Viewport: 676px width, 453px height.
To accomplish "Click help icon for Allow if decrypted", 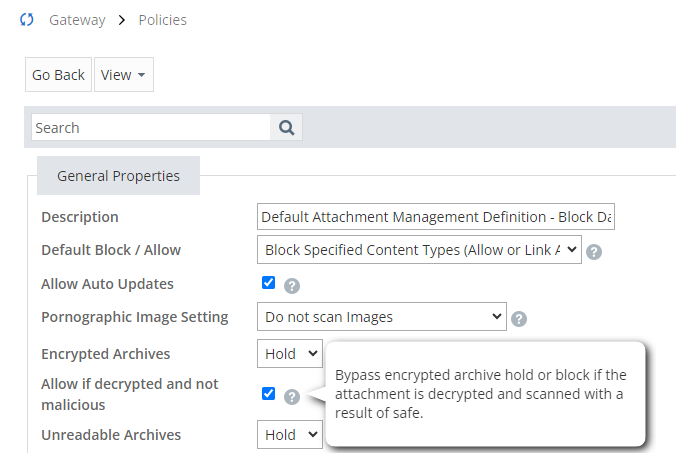I will (x=291, y=396).
